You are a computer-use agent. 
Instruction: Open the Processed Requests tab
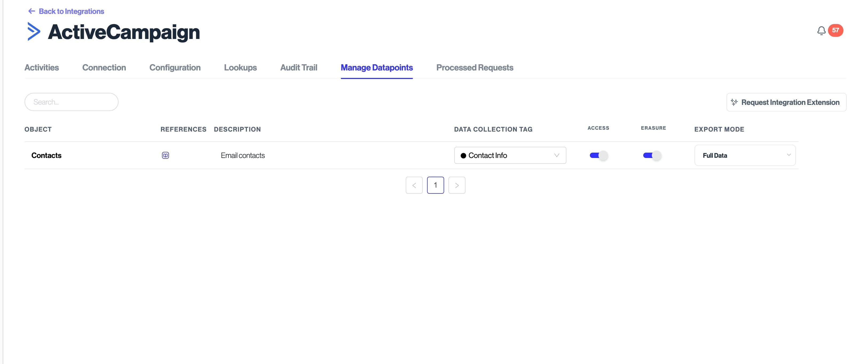pos(474,68)
